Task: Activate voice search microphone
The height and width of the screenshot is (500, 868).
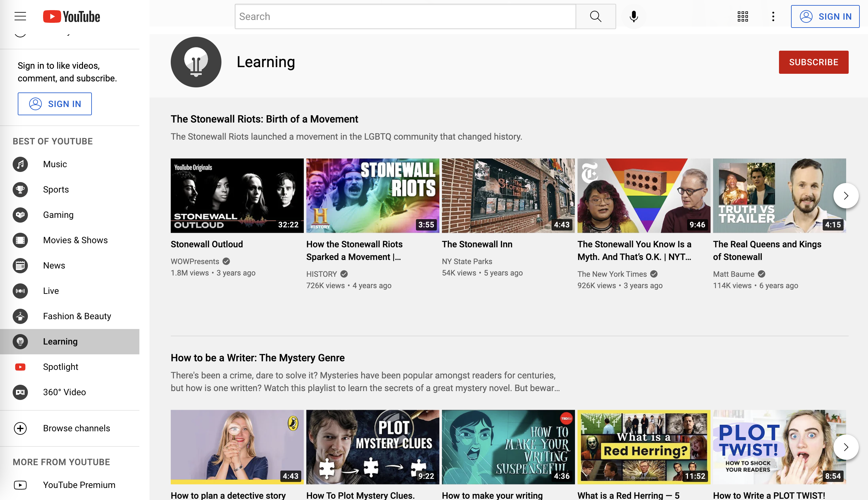Action: tap(633, 16)
